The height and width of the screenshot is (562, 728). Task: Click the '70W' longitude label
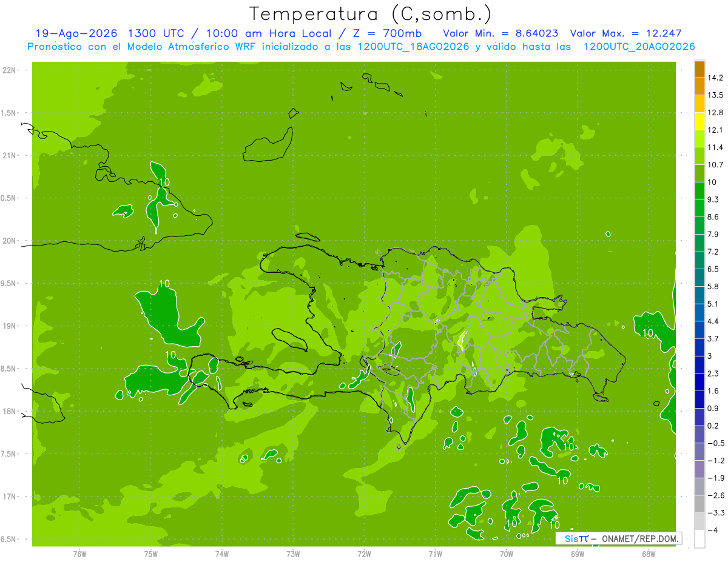[507, 554]
